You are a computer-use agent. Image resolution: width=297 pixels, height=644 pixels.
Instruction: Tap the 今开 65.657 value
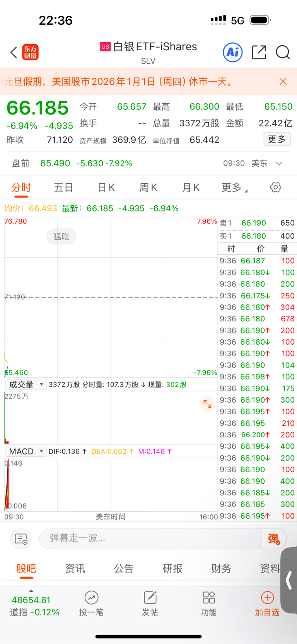point(131,107)
